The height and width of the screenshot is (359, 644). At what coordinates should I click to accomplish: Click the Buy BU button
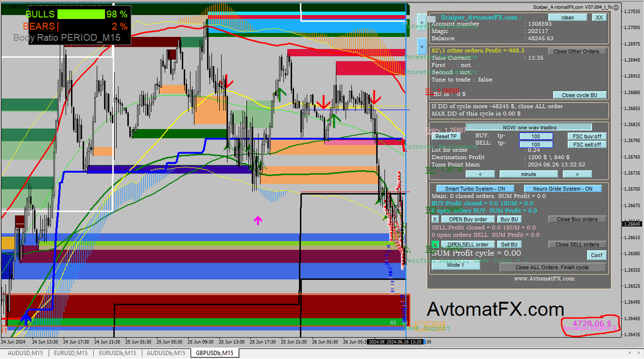(509, 219)
